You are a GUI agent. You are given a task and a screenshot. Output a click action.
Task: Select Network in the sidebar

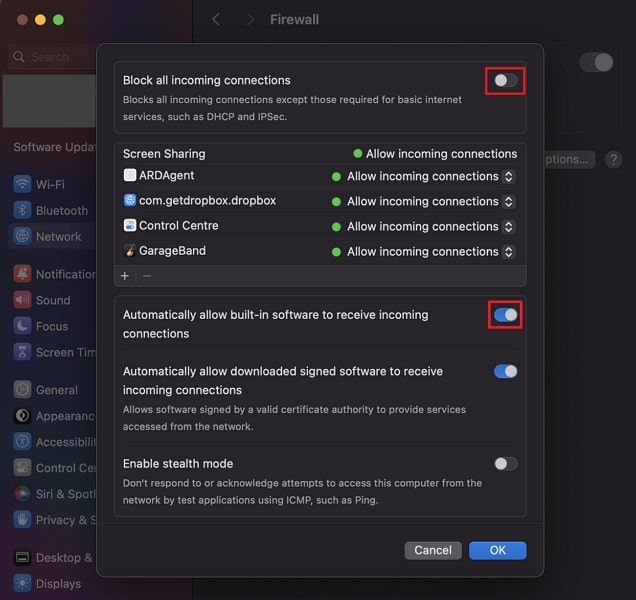[x=58, y=237]
